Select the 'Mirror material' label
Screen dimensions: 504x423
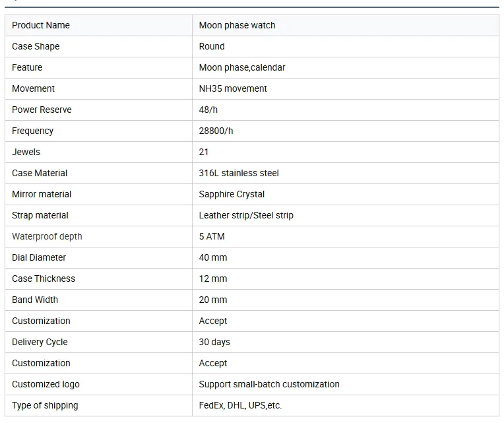click(42, 195)
